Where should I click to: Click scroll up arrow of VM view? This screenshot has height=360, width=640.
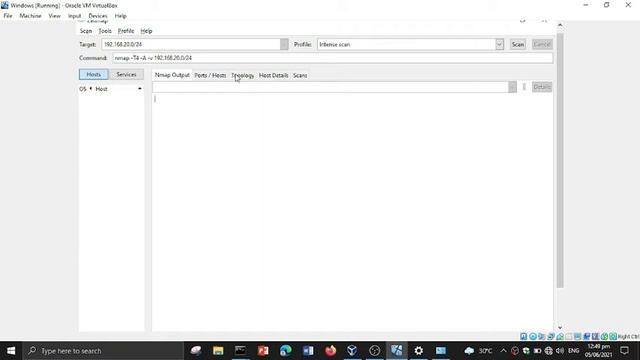(560, 25)
